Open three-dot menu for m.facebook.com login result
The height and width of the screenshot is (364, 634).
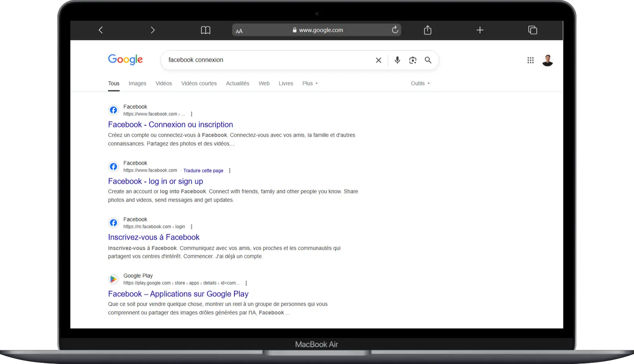pos(192,227)
